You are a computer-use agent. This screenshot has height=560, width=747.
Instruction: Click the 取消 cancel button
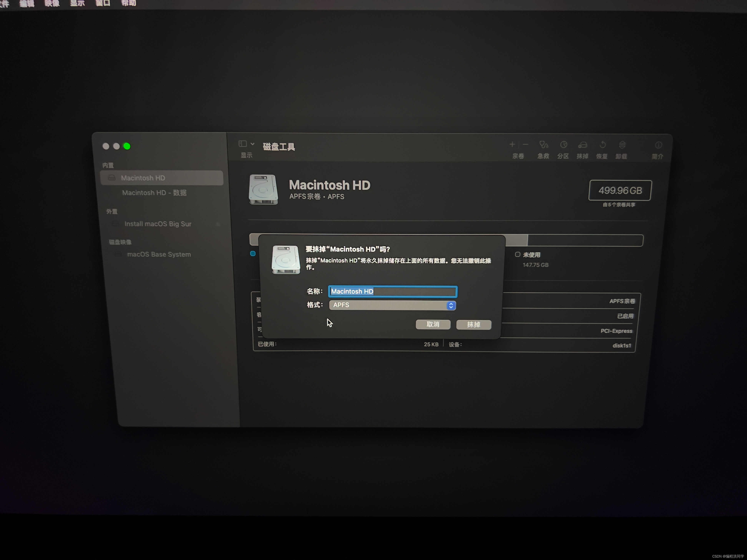433,324
